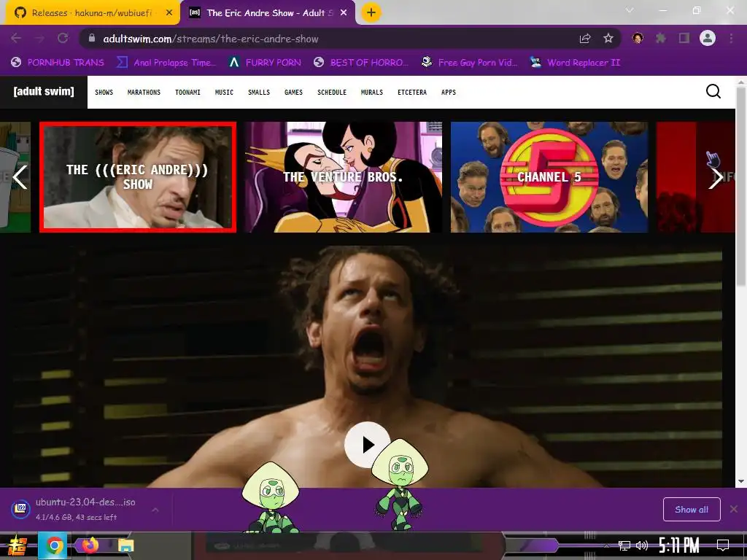Toggle the browser side panel icon
747x560 pixels.
click(x=684, y=38)
